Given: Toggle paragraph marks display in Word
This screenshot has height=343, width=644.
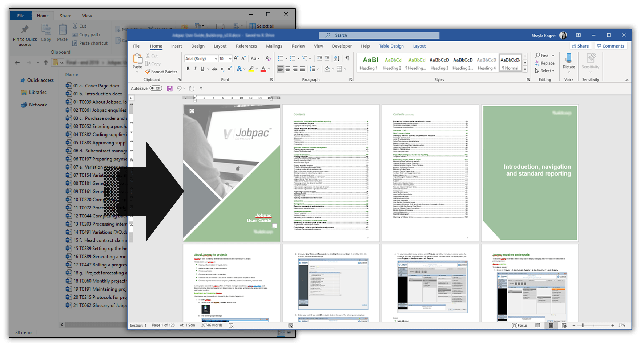Looking at the screenshot, I should [347, 58].
